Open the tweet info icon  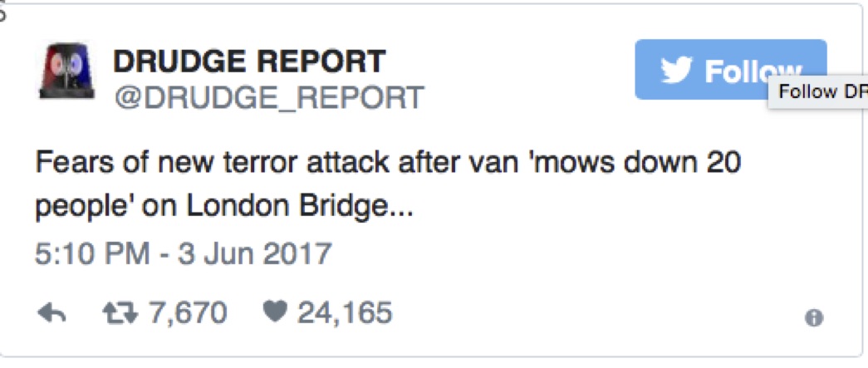814,317
